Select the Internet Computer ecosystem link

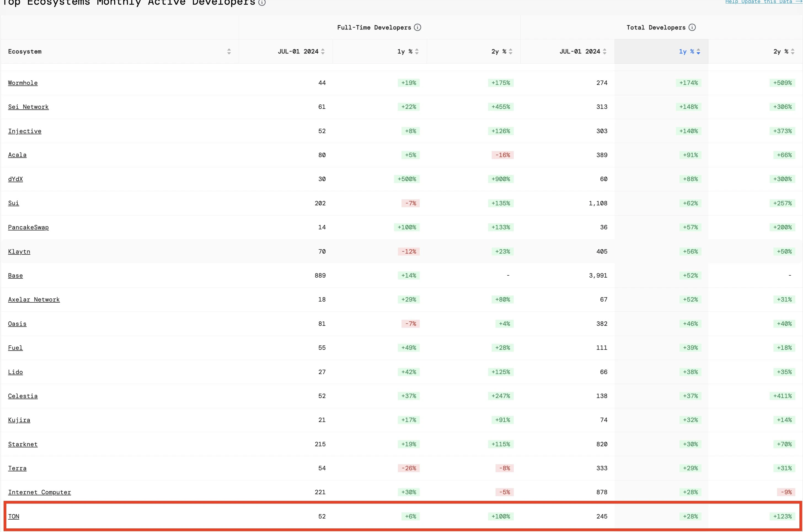(39, 492)
